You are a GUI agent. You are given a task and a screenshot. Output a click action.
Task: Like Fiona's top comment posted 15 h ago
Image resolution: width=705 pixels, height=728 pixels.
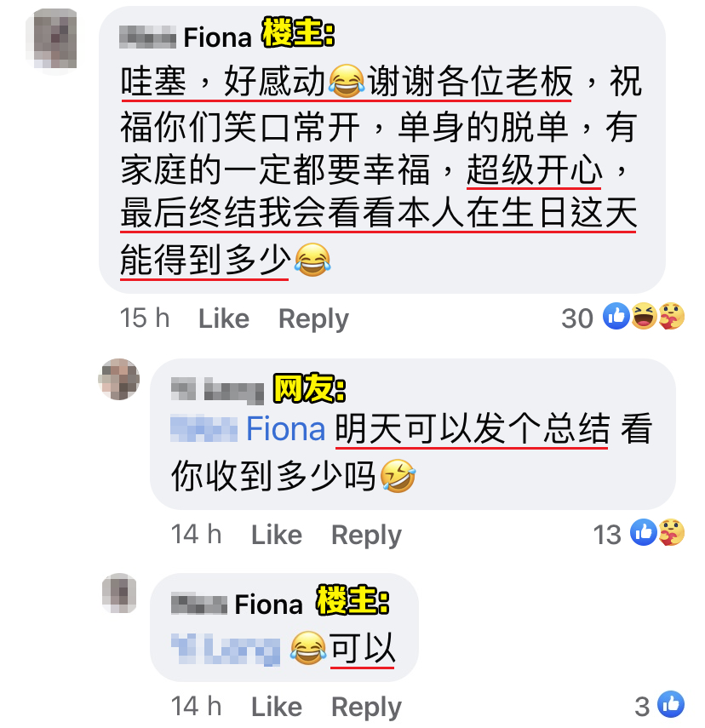224,318
